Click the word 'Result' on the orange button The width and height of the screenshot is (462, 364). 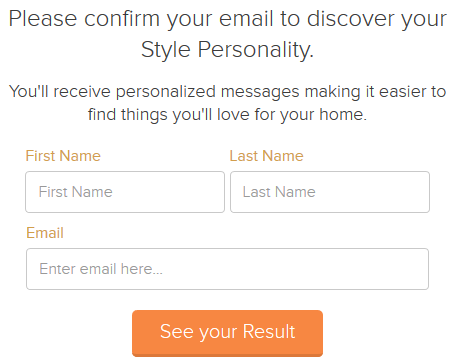tap(269, 331)
